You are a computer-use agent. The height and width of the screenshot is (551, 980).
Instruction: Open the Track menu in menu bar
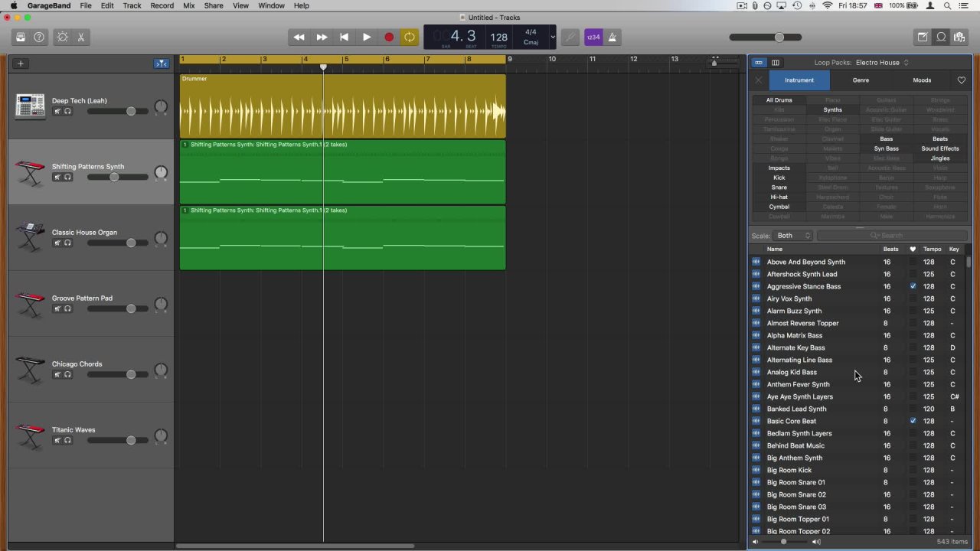click(x=132, y=5)
